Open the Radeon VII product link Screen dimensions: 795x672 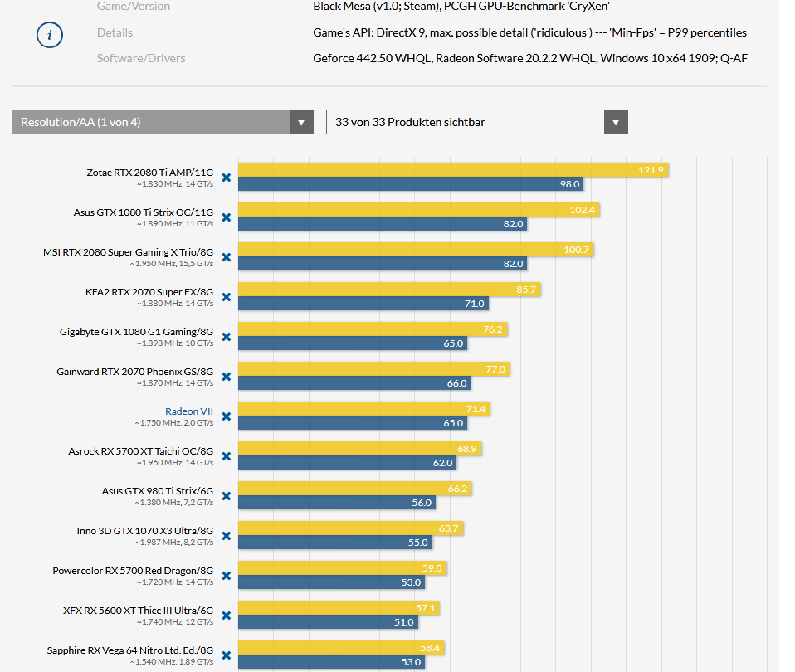[187, 411]
